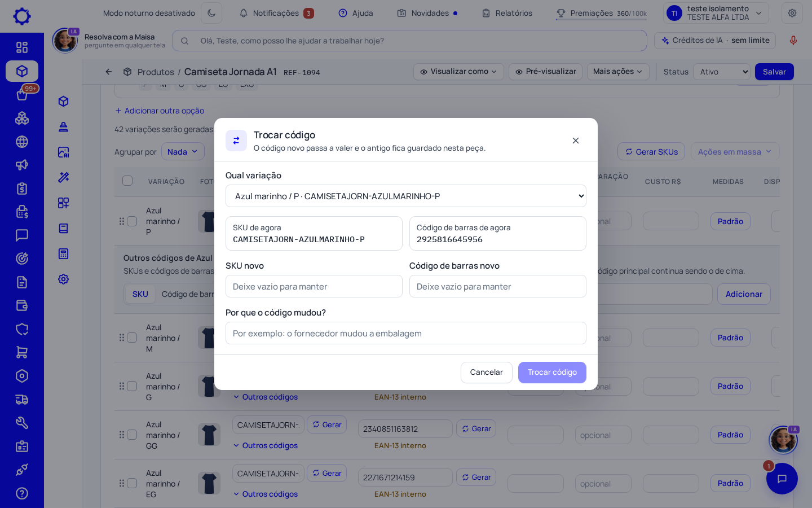Screen dimensions: 812x508
Task: Open delivery truck icon in sidebar
Action: click(22, 400)
